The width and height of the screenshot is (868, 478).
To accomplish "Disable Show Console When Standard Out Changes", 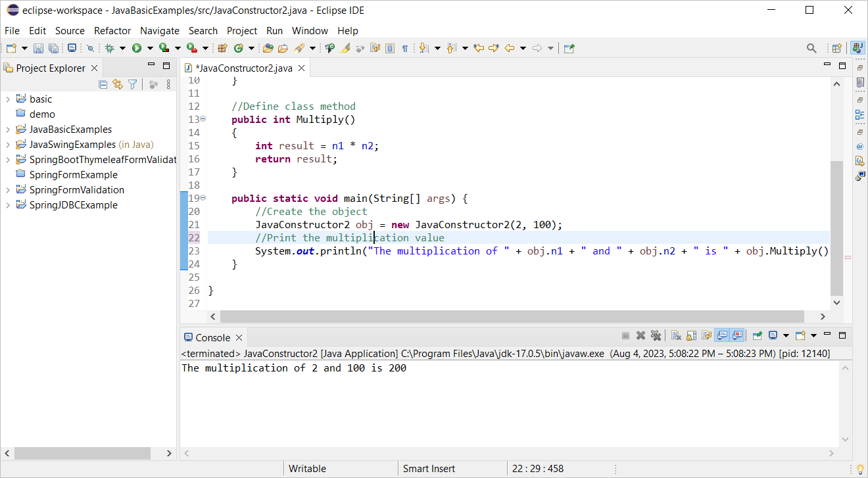I will click(x=722, y=335).
